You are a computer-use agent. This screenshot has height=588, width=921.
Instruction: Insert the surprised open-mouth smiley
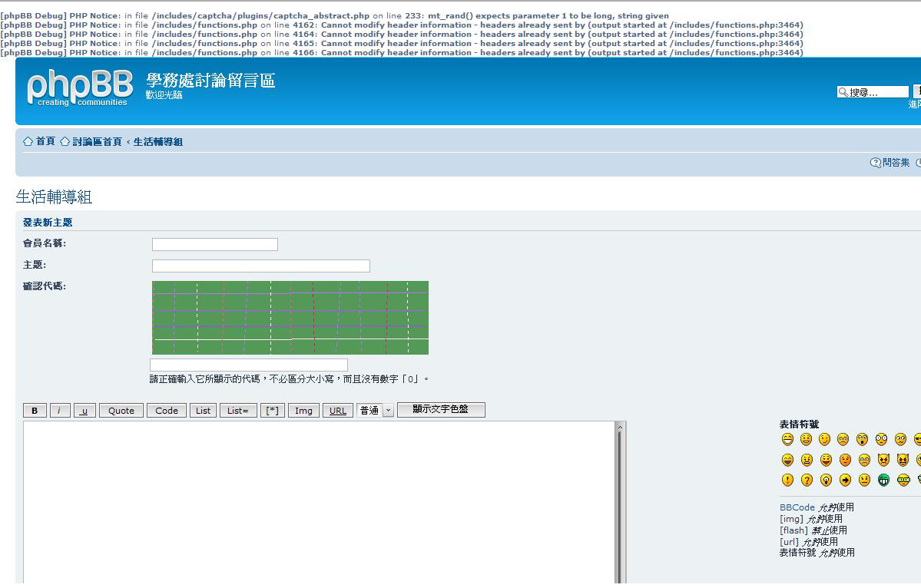click(x=863, y=440)
